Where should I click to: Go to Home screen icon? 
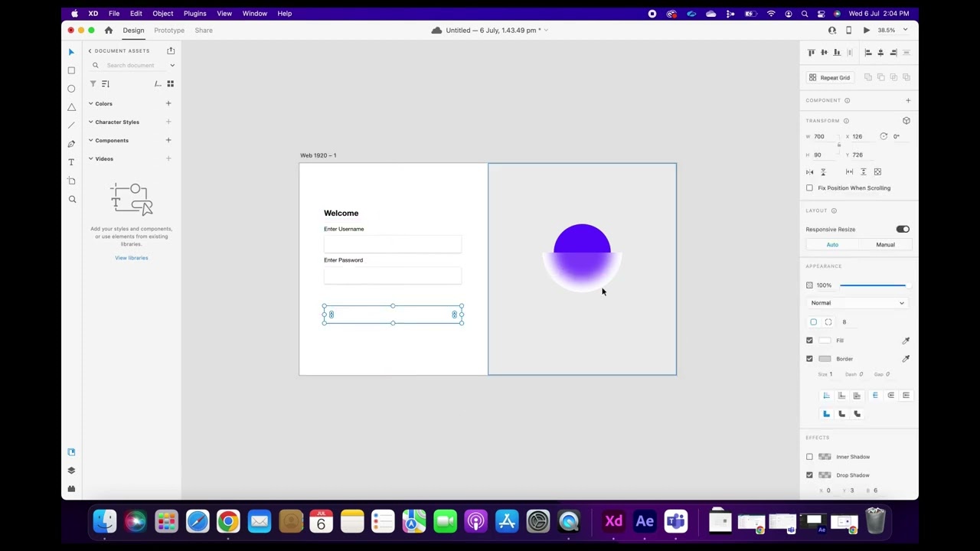click(108, 31)
